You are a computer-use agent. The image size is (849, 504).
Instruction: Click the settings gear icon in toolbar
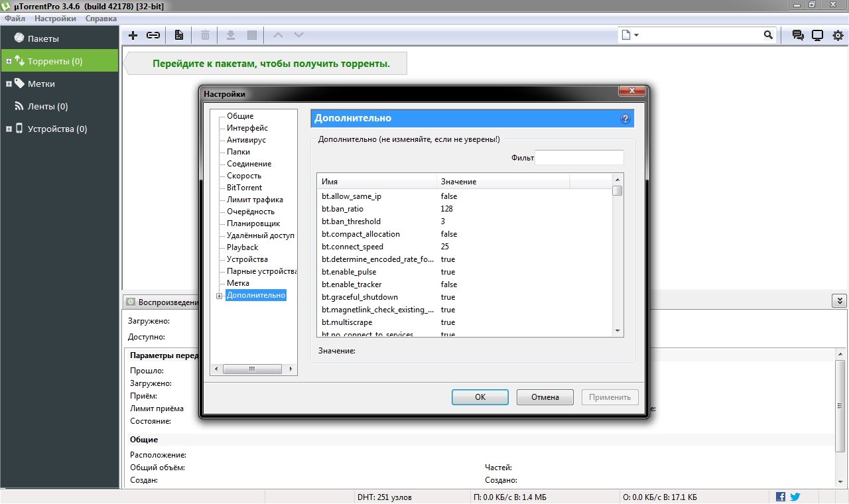(x=838, y=35)
